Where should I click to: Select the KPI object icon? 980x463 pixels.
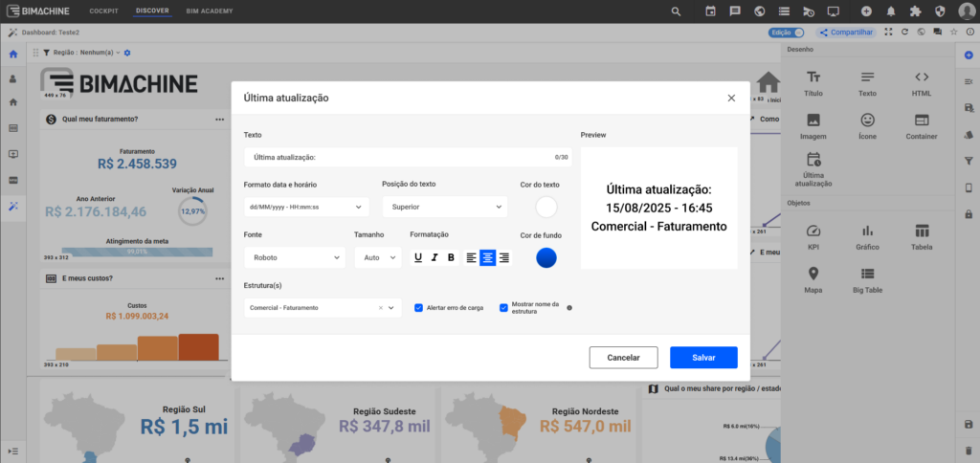tap(813, 236)
